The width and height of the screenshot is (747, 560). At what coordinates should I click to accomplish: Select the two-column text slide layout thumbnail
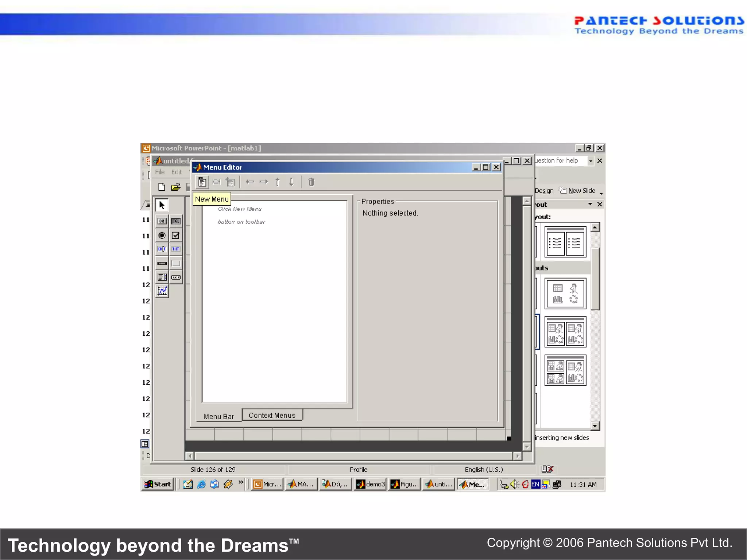tap(565, 242)
